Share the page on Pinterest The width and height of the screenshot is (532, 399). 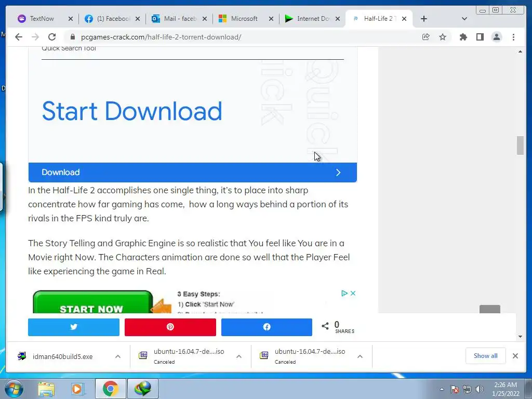(170, 327)
